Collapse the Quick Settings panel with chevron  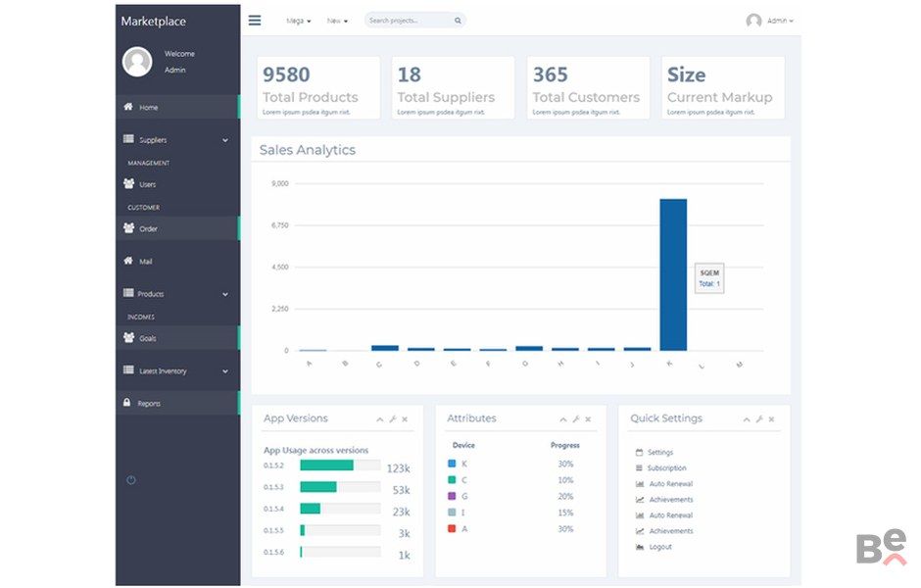[x=747, y=419]
